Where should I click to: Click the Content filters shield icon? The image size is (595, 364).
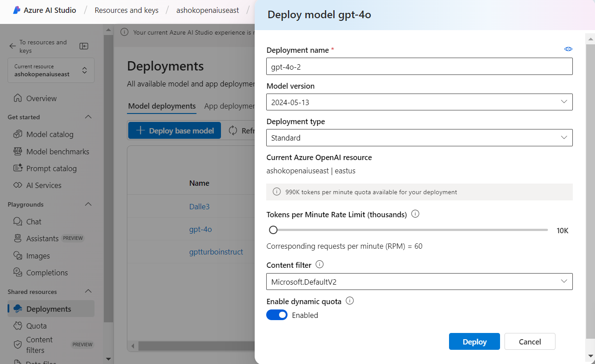(18, 344)
